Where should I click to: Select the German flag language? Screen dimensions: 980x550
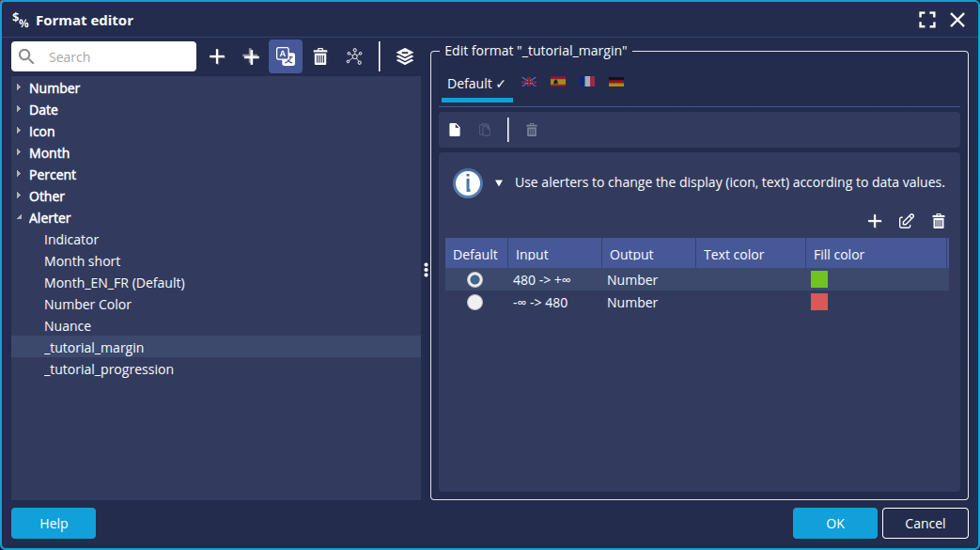[616, 83]
